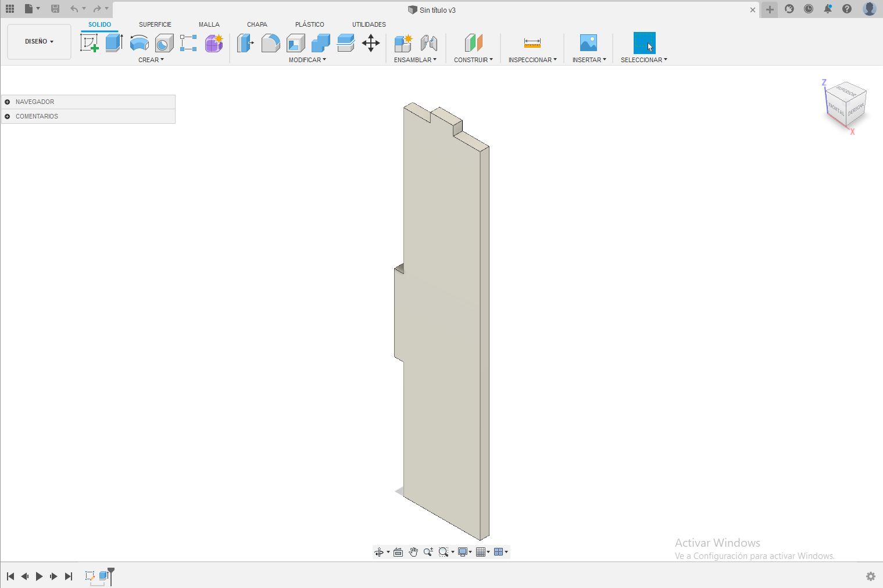Image resolution: width=883 pixels, height=588 pixels.
Task: Select the Pan hand tool
Action: [x=413, y=552]
